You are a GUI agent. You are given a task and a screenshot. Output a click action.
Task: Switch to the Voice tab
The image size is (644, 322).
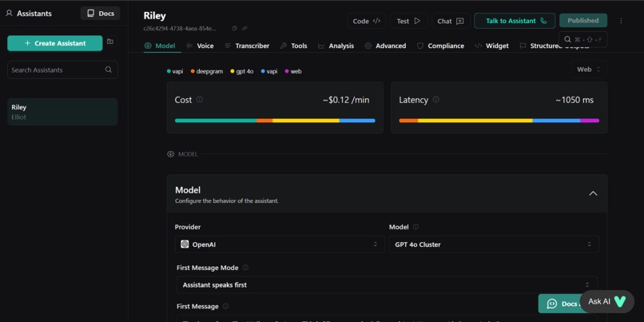click(x=200, y=46)
